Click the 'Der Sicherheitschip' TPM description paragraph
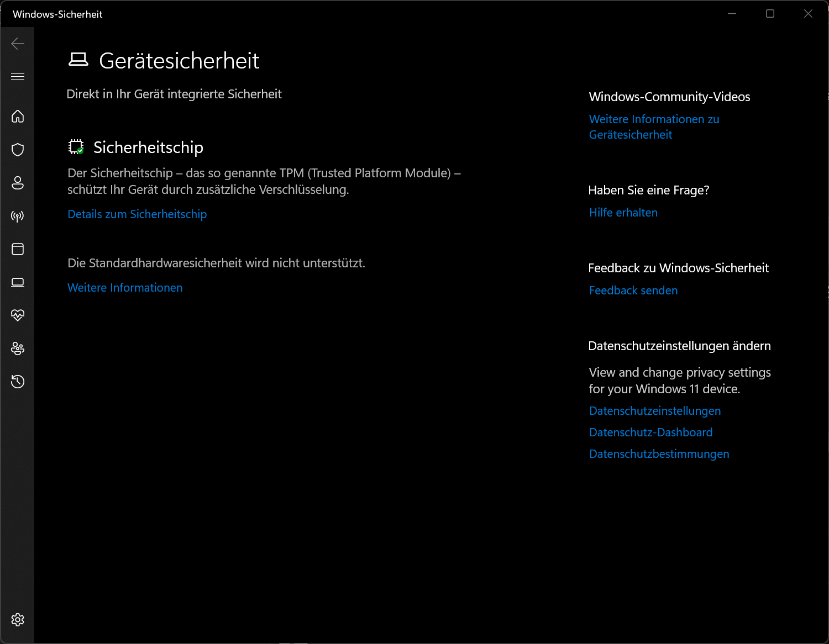829x644 pixels. tap(264, 181)
